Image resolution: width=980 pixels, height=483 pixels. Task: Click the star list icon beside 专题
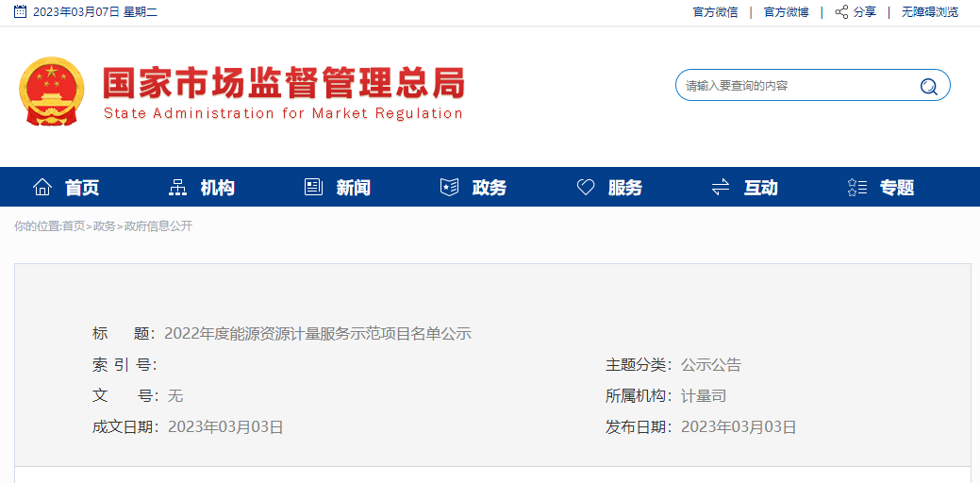tap(856, 187)
